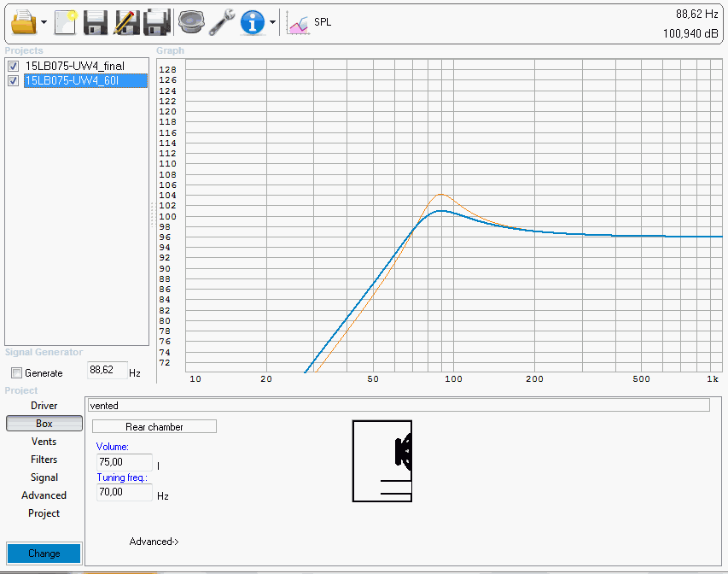Open the Filters tab in Project panel

pyautogui.click(x=44, y=460)
